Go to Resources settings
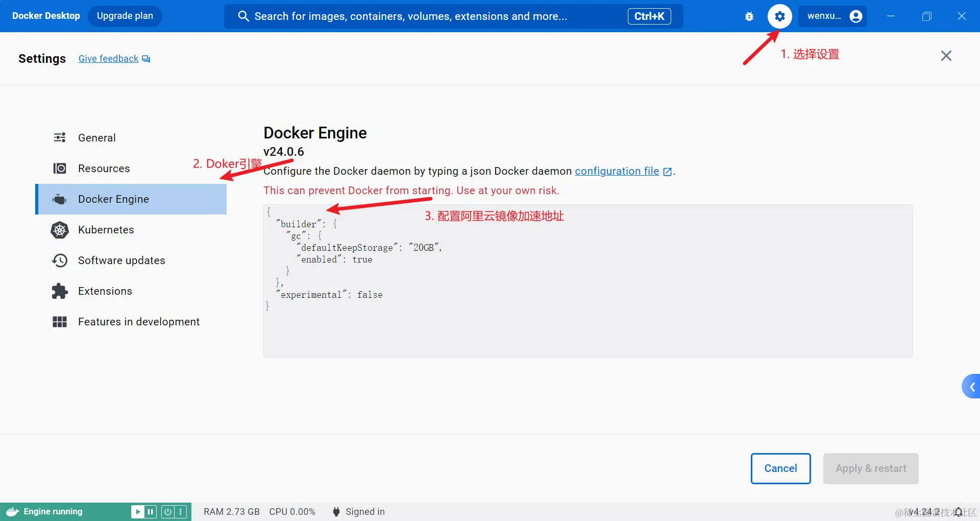Image resolution: width=980 pixels, height=521 pixels. (104, 169)
